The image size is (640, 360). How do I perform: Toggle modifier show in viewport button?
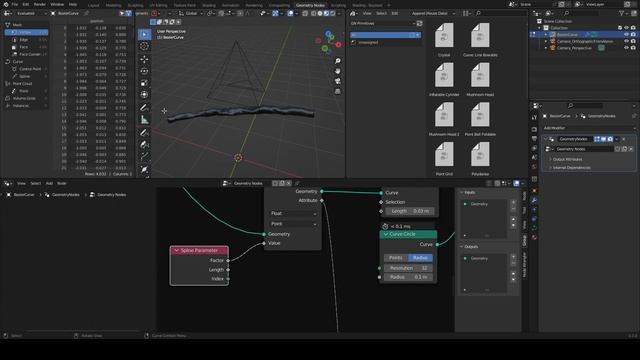604,139
